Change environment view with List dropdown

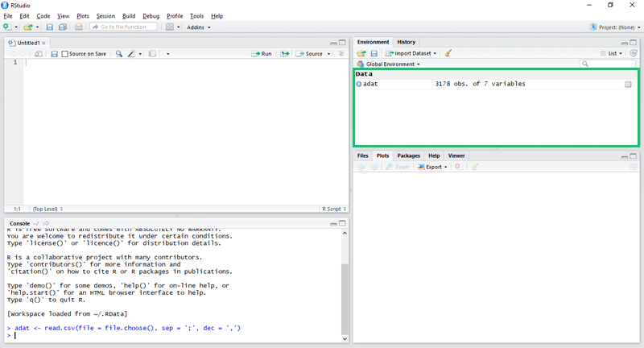(x=611, y=53)
